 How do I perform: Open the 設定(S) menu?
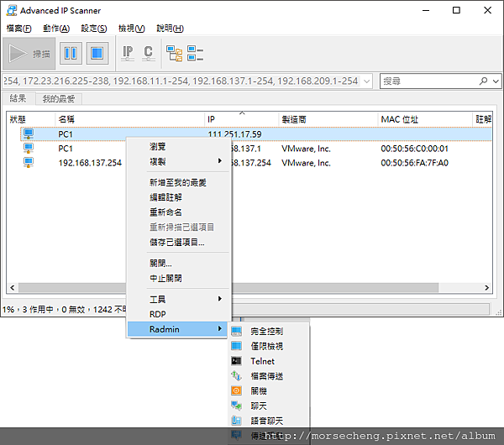[x=94, y=29]
